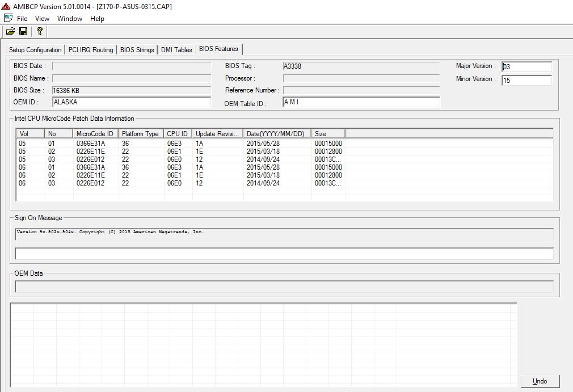The image size is (573, 392).
Task: Click the OEM Table ID field
Action: (361, 102)
